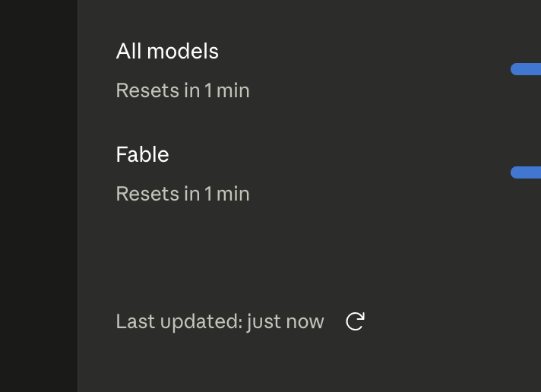Reload usage data with the circular arrow
The height and width of the screenshot is (392, 541).
tap(355, 321)
